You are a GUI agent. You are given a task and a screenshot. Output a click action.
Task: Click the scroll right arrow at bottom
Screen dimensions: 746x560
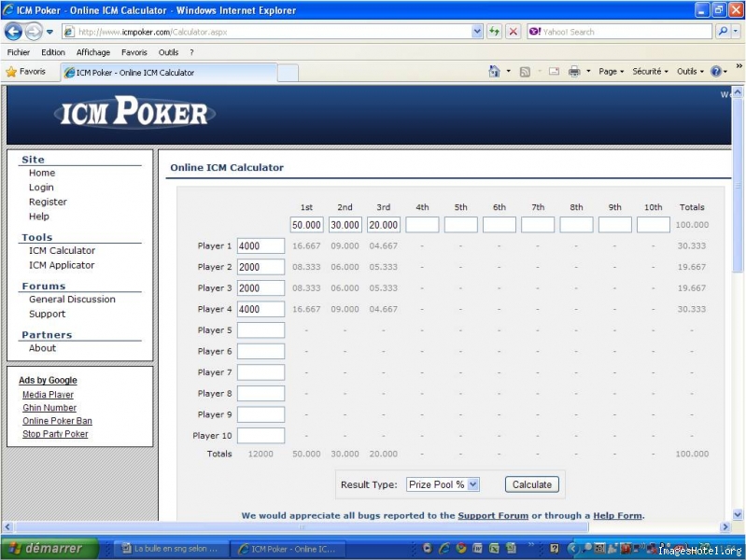(x=725, y=526)
